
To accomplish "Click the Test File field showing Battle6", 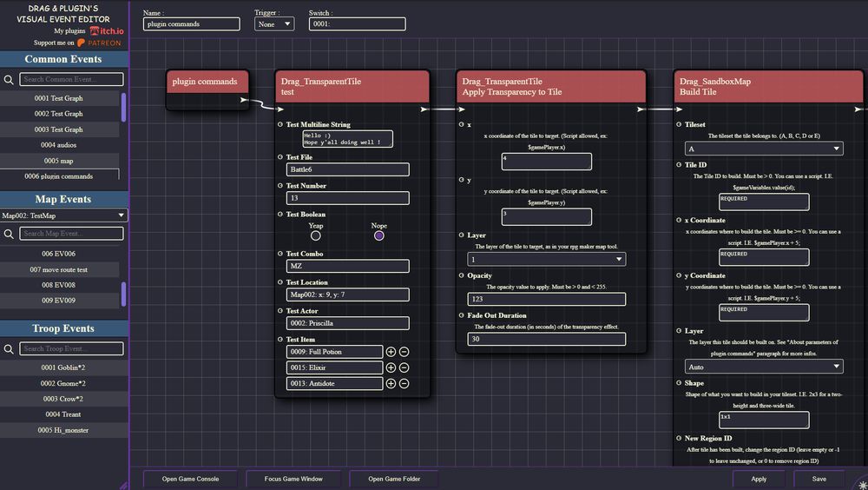I will 348,169.
